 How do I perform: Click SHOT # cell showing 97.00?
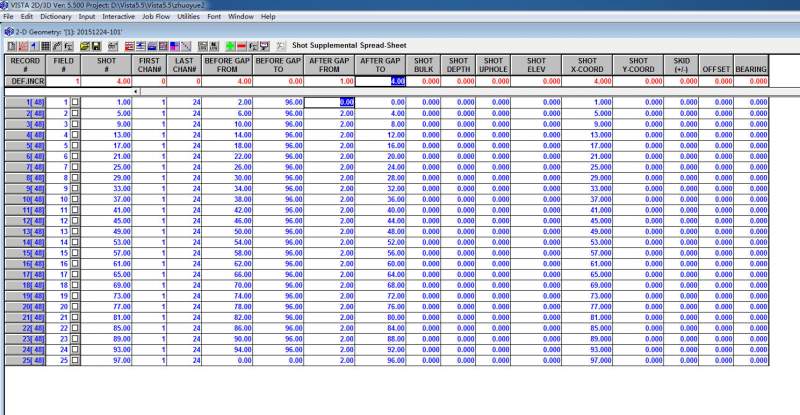coord(106,360)
